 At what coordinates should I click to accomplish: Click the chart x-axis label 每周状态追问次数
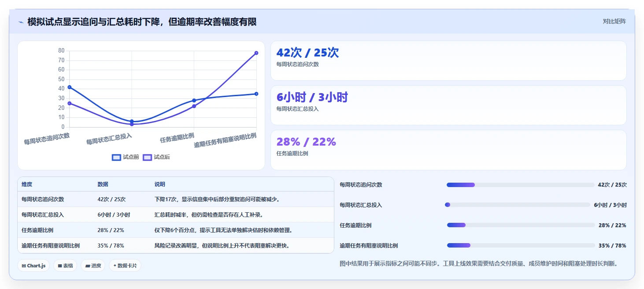point(47,139)
